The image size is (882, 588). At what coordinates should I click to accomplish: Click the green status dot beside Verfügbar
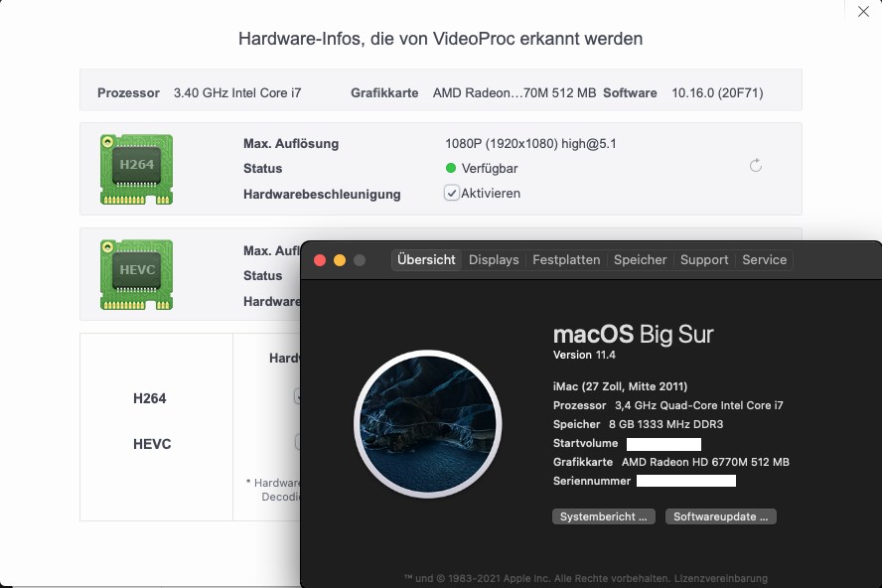(x=451, y=168)
